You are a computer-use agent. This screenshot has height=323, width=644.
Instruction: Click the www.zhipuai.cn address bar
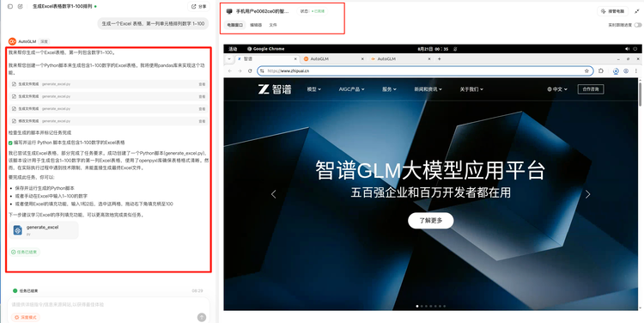click(x=426, y=70)
